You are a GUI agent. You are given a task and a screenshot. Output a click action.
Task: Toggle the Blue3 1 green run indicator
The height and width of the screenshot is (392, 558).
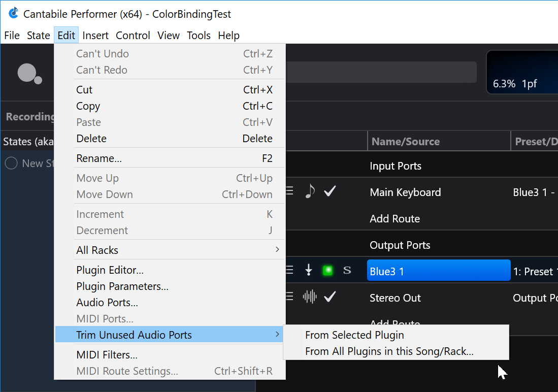coord(328,271)
